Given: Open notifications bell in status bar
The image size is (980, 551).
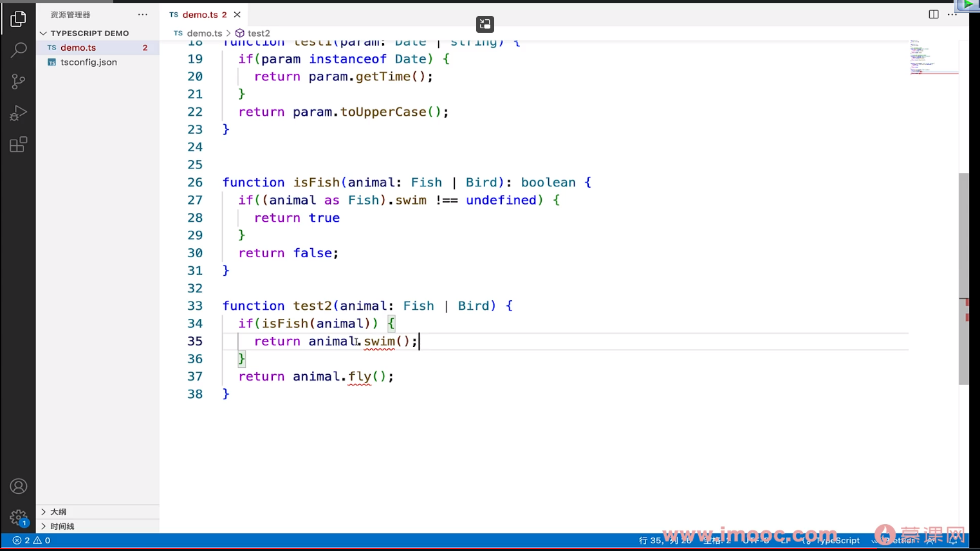Looking at the screenshot, I should 953,541.
